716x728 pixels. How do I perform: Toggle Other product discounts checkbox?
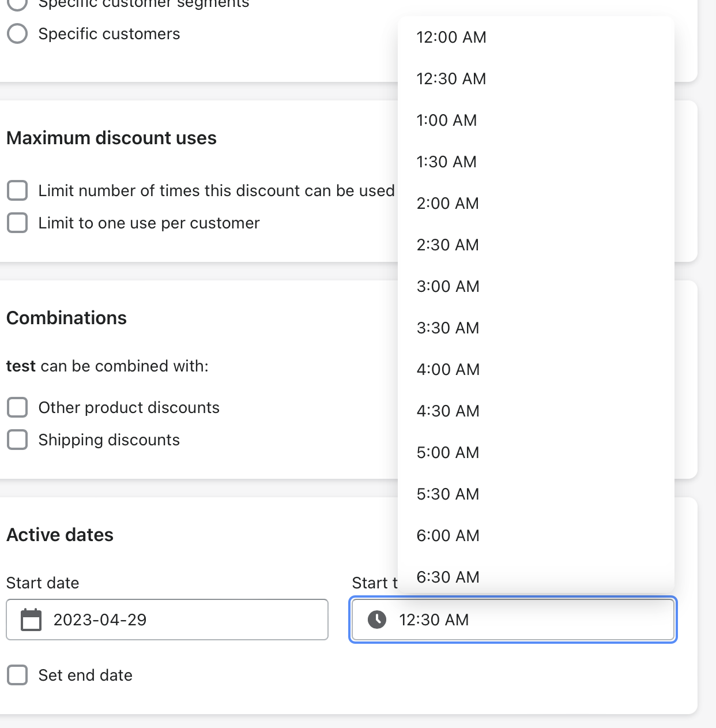coord(17,407)
